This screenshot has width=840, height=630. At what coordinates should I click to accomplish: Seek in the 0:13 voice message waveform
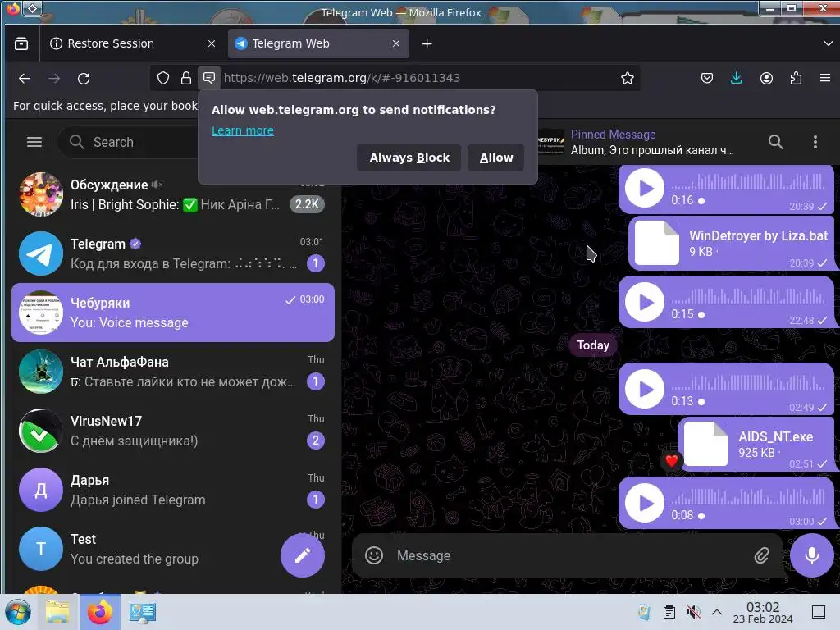[x=748, y=383]
